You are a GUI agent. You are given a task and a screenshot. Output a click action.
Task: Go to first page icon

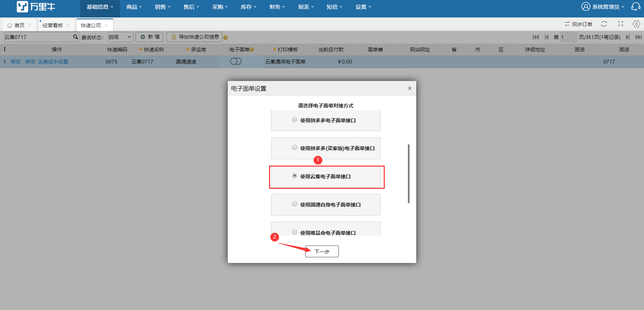(536, 37)
